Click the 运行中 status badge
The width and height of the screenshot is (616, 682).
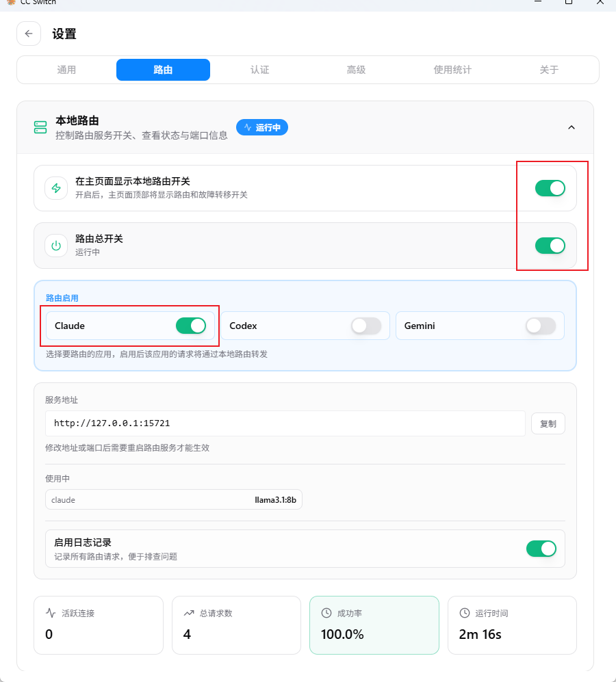tap(262, 127)
